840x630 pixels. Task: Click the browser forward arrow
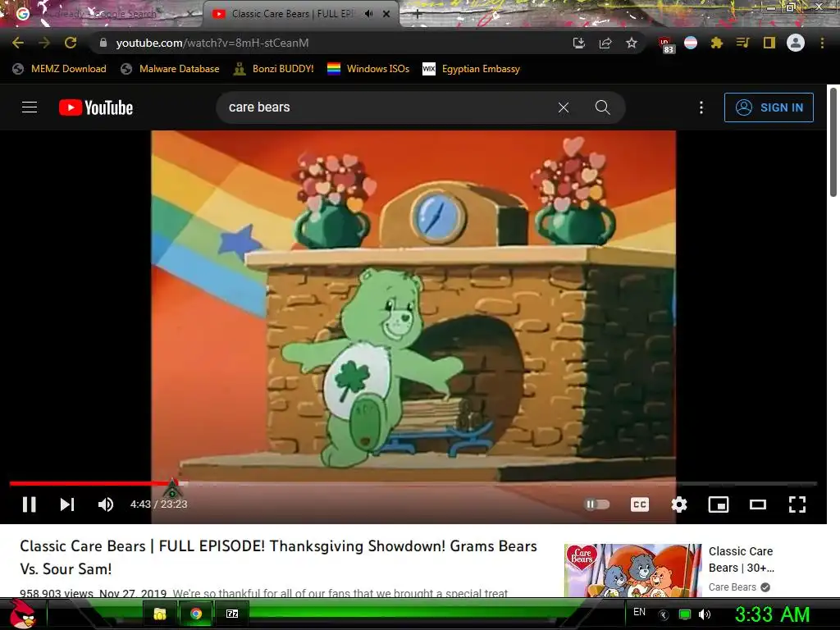pos(44,43)
